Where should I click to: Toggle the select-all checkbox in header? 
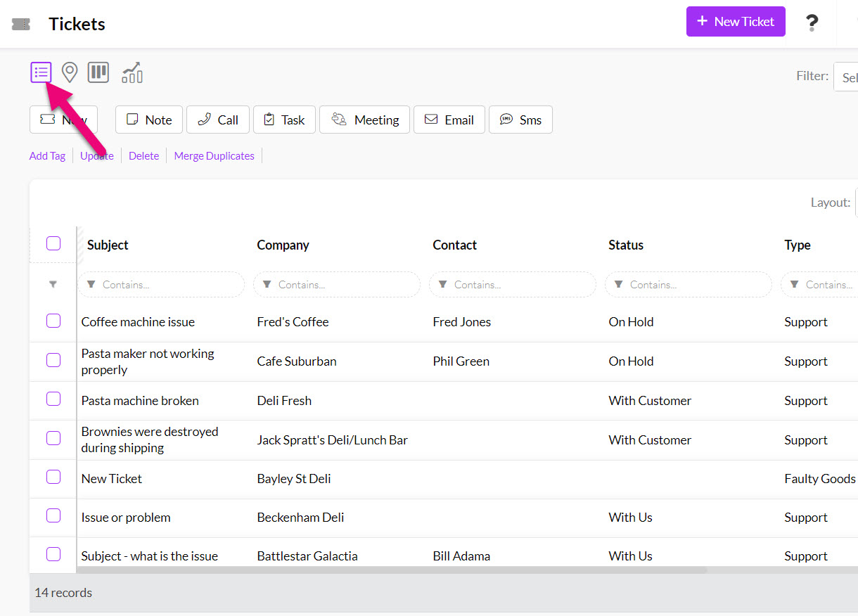[x=53, y=243]
